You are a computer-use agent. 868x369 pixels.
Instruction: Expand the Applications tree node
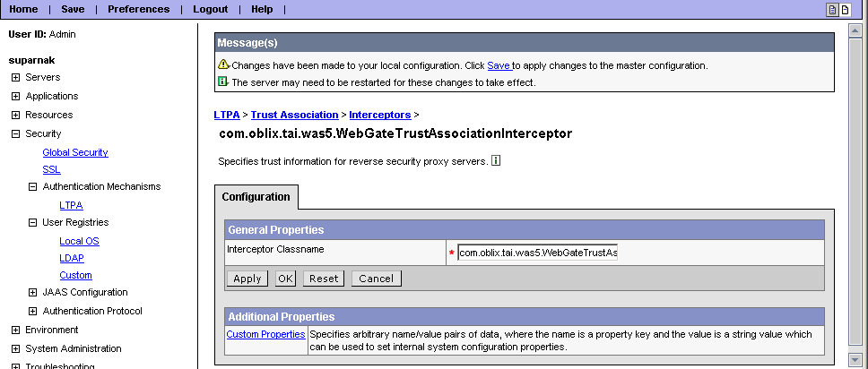(15, 96)
